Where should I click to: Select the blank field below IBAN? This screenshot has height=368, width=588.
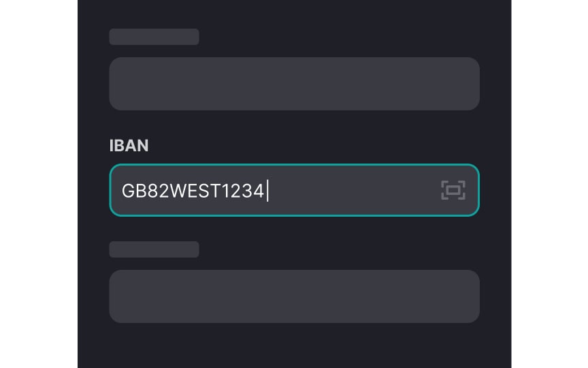(295, 296)
